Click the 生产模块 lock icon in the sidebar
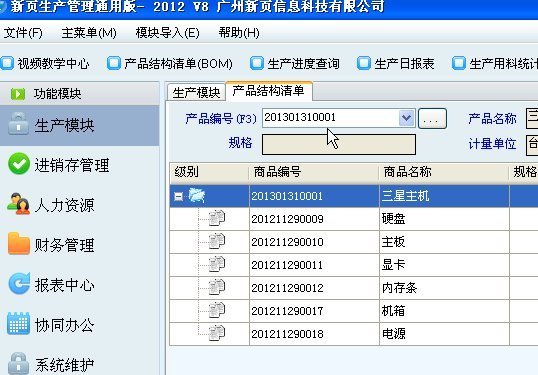The image size is (538, 375). click(19, 124)
